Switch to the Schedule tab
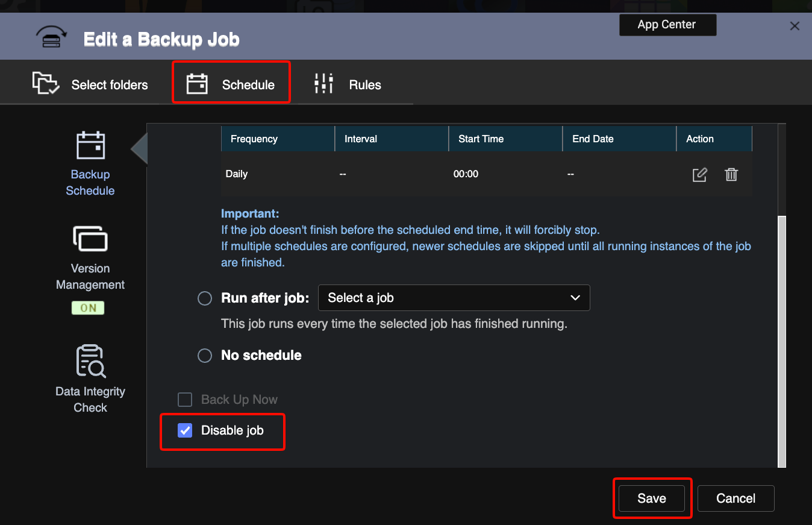812x525 pixels. click(231, 83)
